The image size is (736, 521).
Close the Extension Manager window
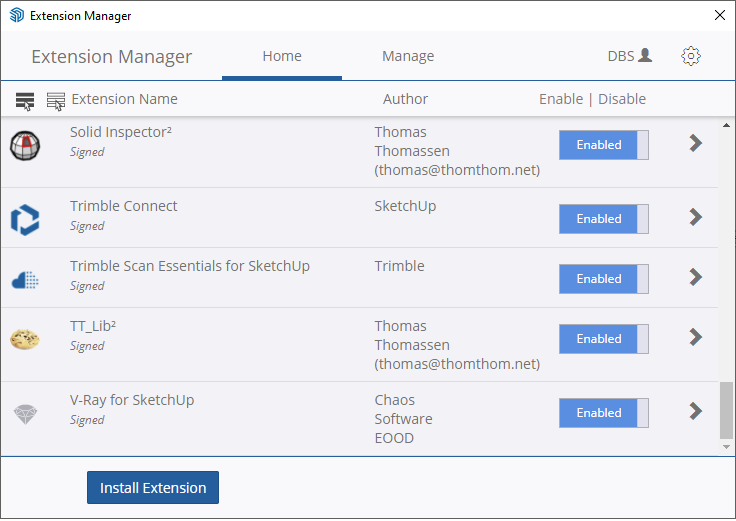point(720,15)
